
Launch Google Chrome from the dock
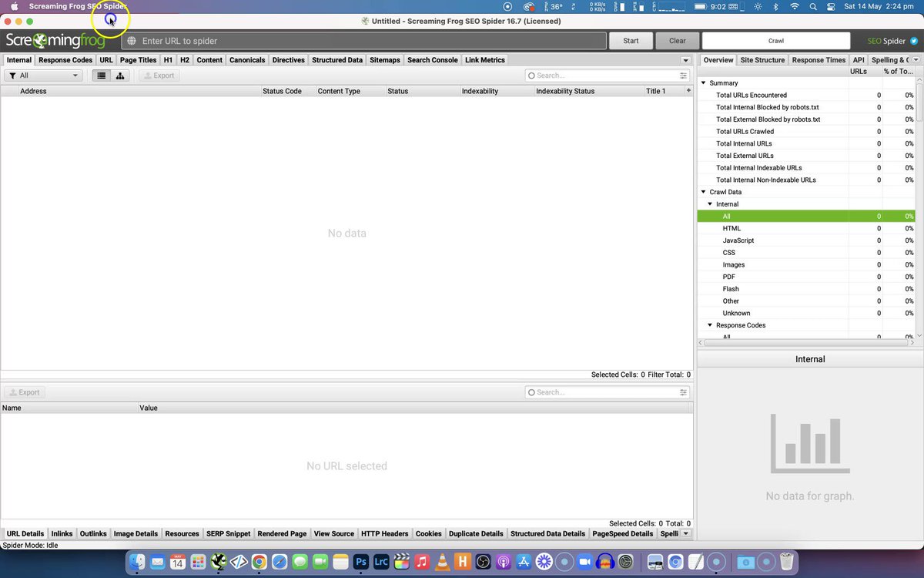[259, 562]
